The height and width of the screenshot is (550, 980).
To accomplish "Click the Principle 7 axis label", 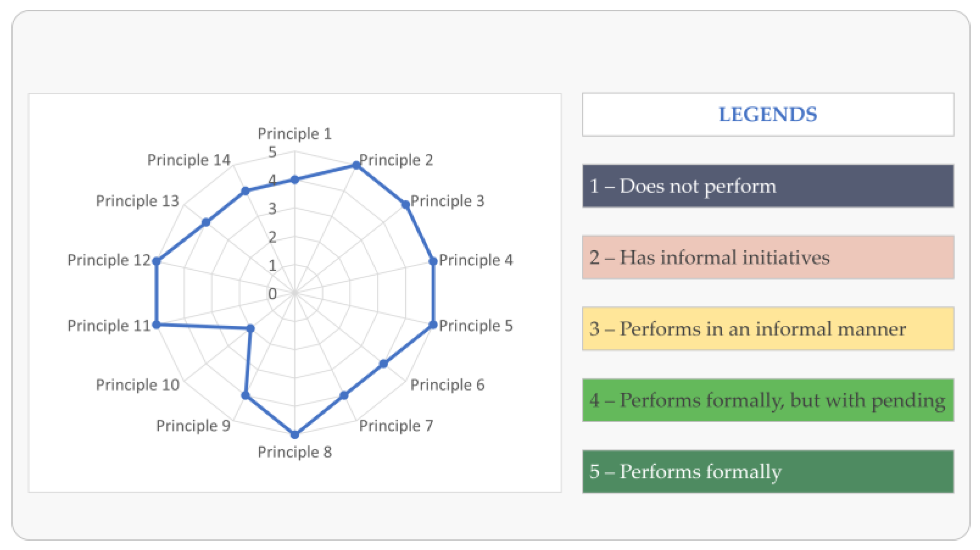I will (x=396, y=426).
